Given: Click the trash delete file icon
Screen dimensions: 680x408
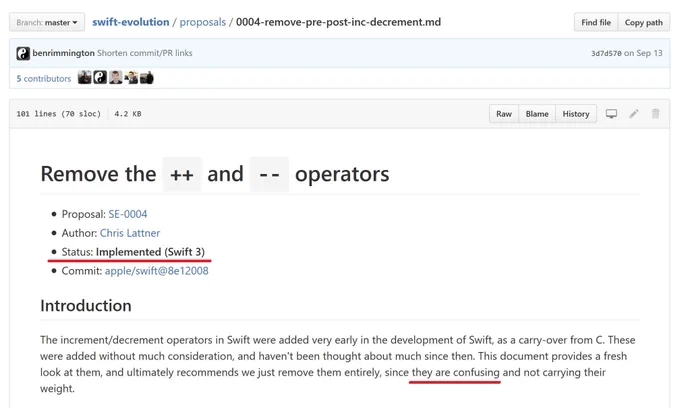Looking at the screenshot, I should click(x=656, y=114).
